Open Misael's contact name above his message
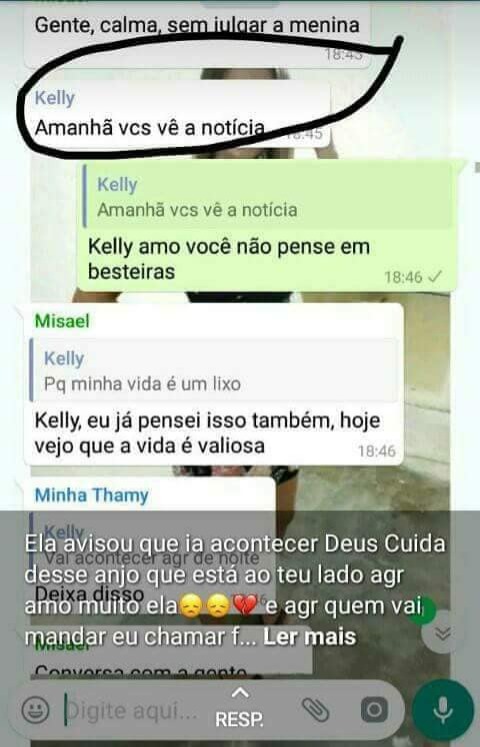480x747 pixels. tap(62, 321)
